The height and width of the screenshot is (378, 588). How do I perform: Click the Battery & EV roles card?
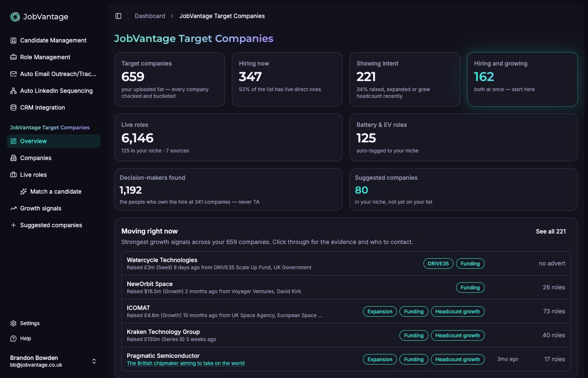[464, 137]
